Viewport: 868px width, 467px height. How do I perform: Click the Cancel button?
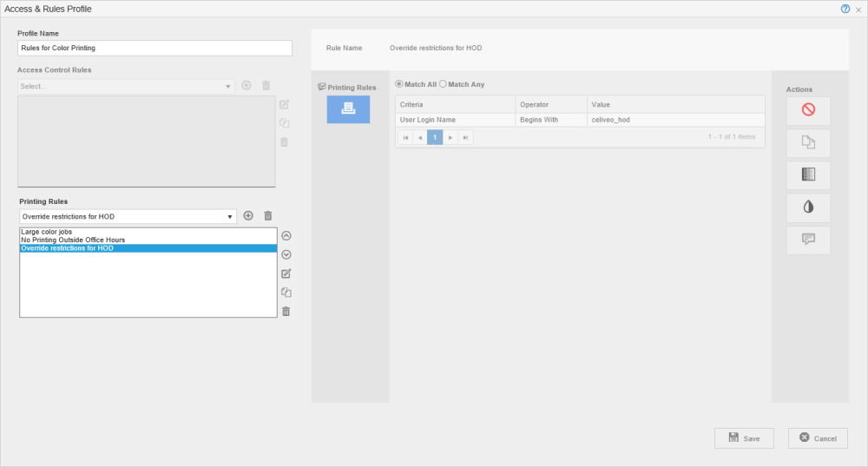click(x=818, y=438)
